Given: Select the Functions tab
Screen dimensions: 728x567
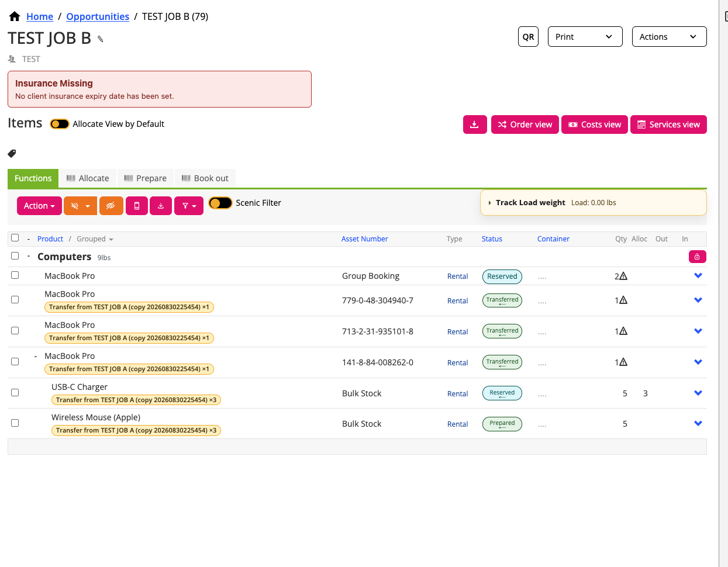Looking at the screenshot, I should 33,178.
